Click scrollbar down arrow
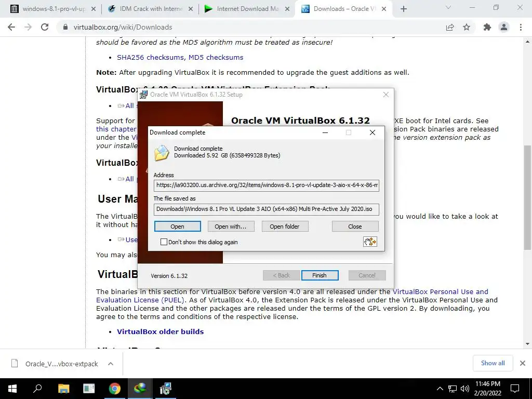Screen dimensions: 532x399 (528, 344)
